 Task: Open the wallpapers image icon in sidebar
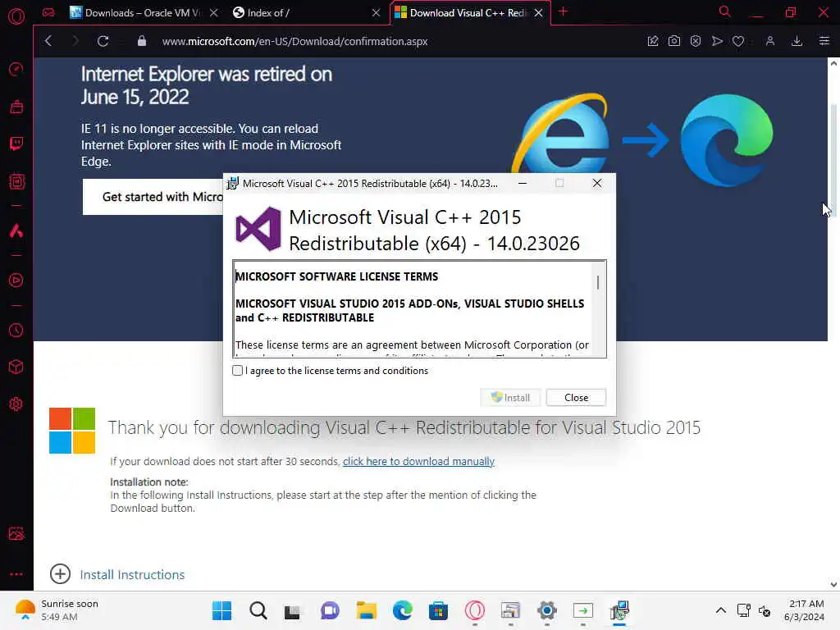16,533
